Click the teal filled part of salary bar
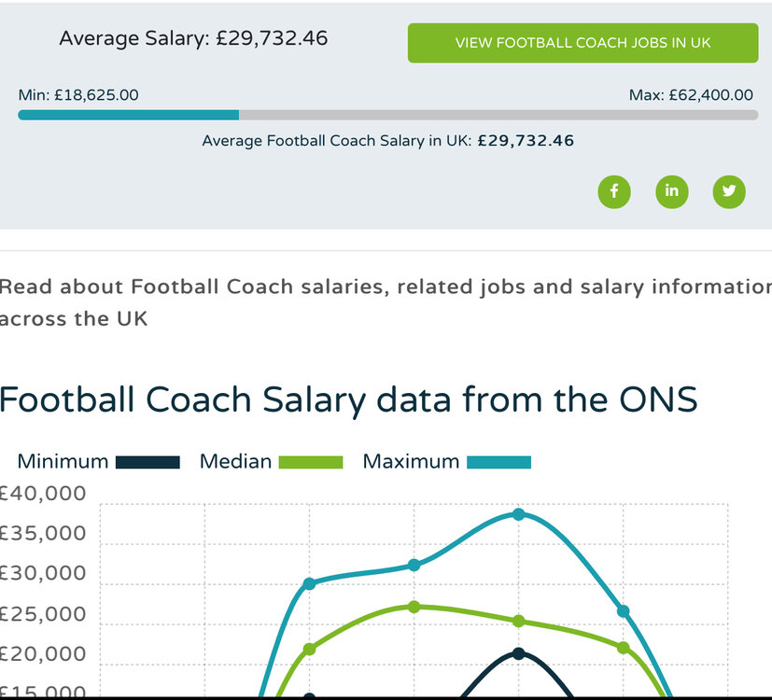772x700 pixels. pyautogui.click(x=128, y=115)
